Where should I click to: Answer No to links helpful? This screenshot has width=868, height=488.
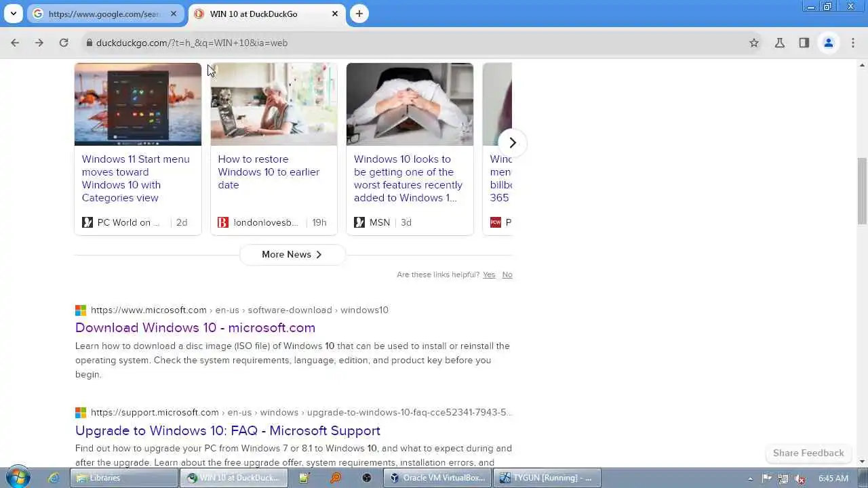507,274
